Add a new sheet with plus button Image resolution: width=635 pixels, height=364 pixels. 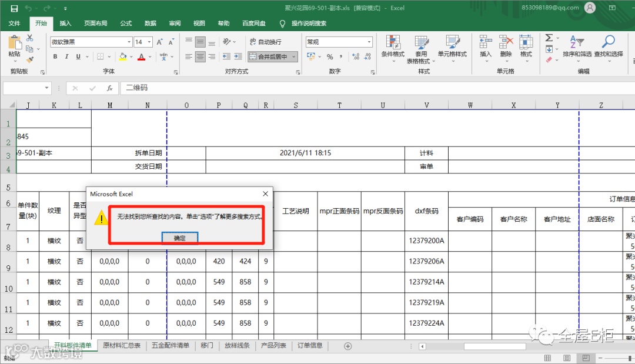pyautogui.click(x=347, y=346)
